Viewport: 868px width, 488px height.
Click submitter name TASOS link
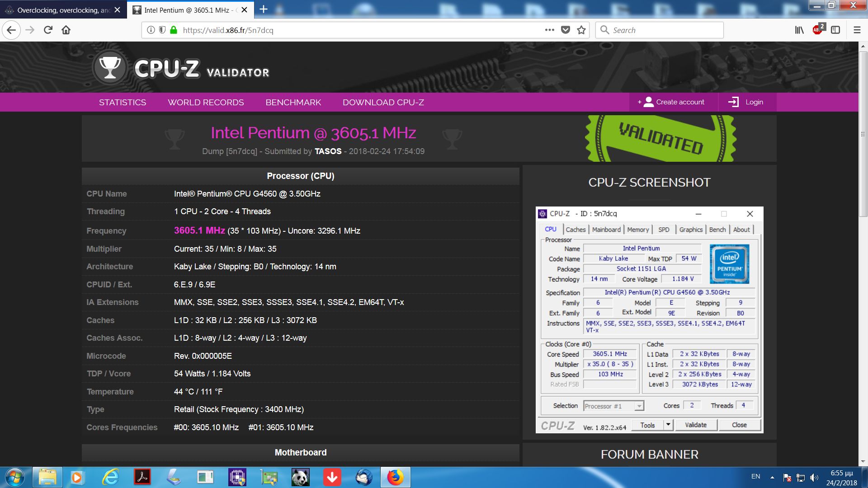(328, 151)
